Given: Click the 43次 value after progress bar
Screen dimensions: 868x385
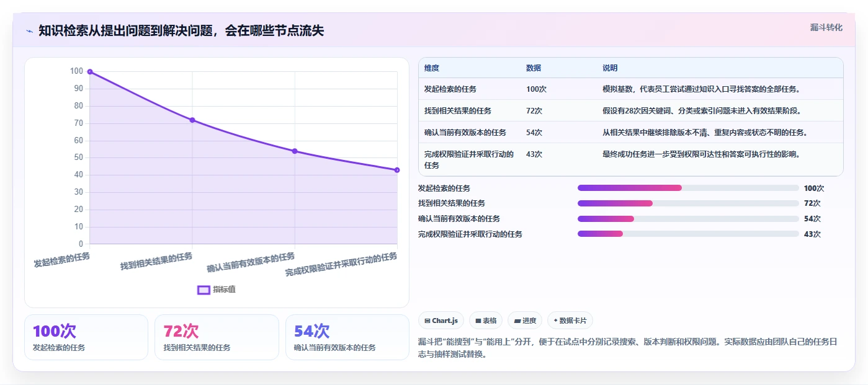Looking at the screenshot, I should pos(812,234).
